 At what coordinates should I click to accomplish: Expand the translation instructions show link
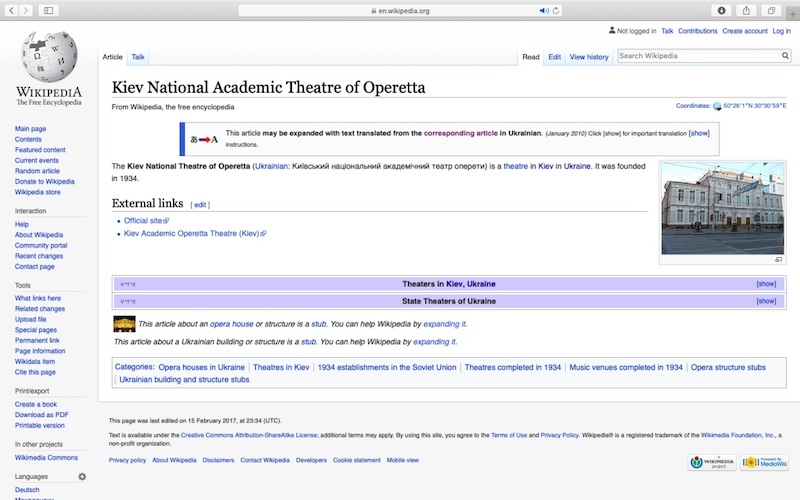pyautogui.click(x=699, y=133)
